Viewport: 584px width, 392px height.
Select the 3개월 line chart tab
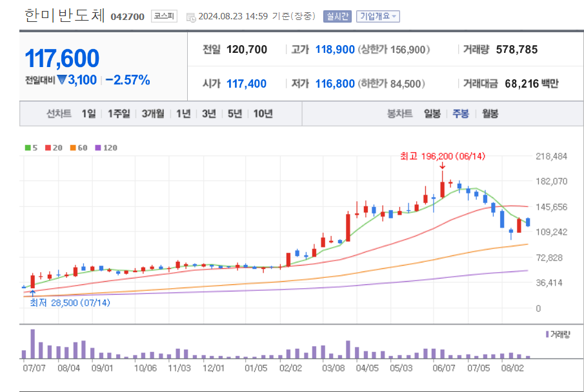(x=153, y=113)
